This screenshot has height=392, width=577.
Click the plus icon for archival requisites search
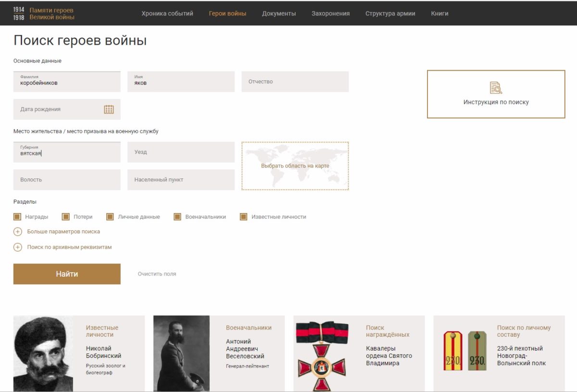point(18,247)
